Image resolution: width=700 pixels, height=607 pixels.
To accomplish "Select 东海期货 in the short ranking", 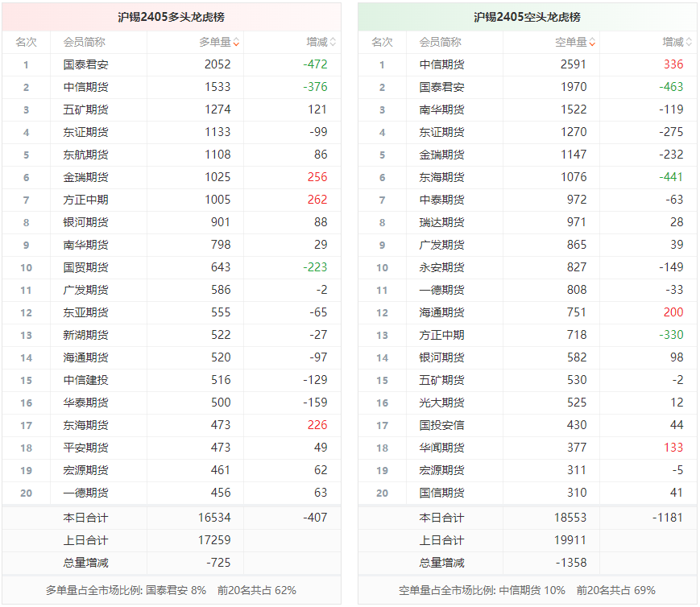I will coord(441,177).
